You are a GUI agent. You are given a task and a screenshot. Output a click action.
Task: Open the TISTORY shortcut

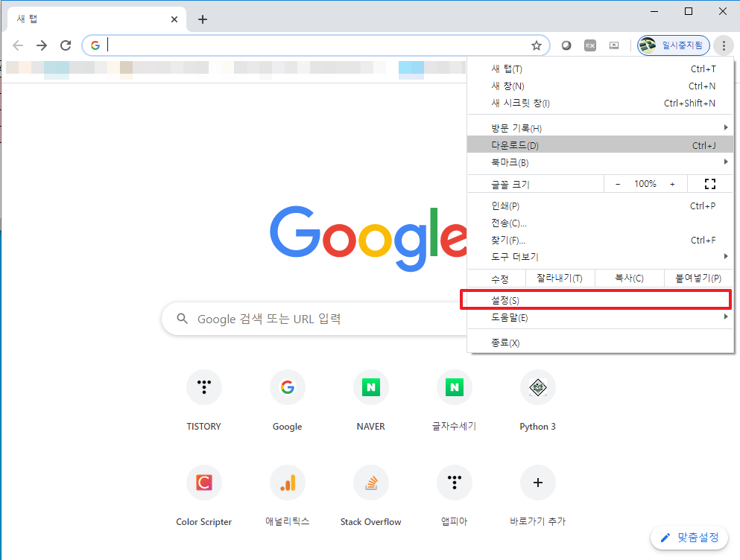point(204,400)
